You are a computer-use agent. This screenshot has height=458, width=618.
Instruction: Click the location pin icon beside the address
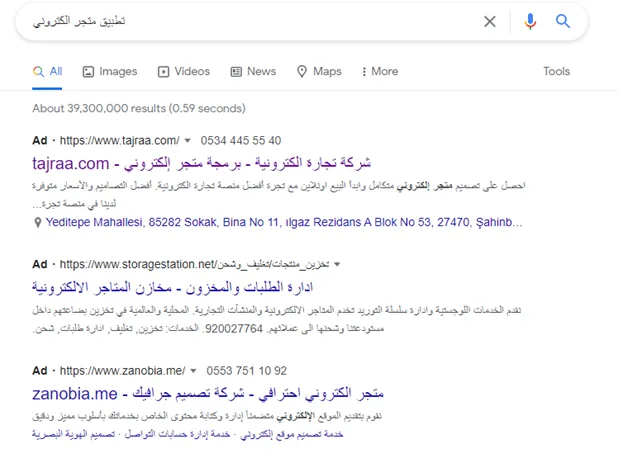37,223
